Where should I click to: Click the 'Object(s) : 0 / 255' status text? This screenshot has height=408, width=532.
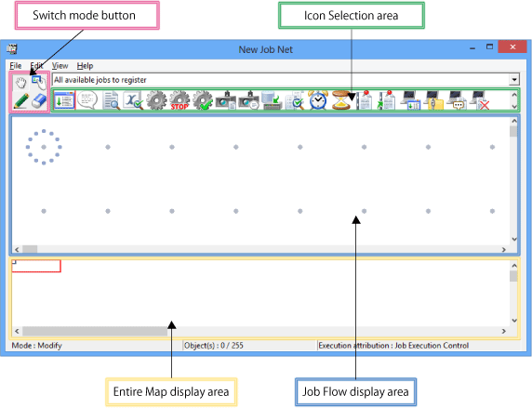tap(214, 345)
